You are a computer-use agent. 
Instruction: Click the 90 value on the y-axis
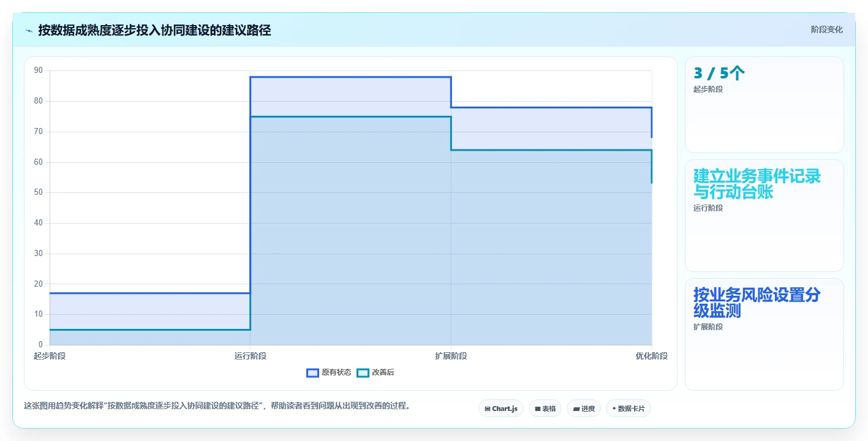39,70
